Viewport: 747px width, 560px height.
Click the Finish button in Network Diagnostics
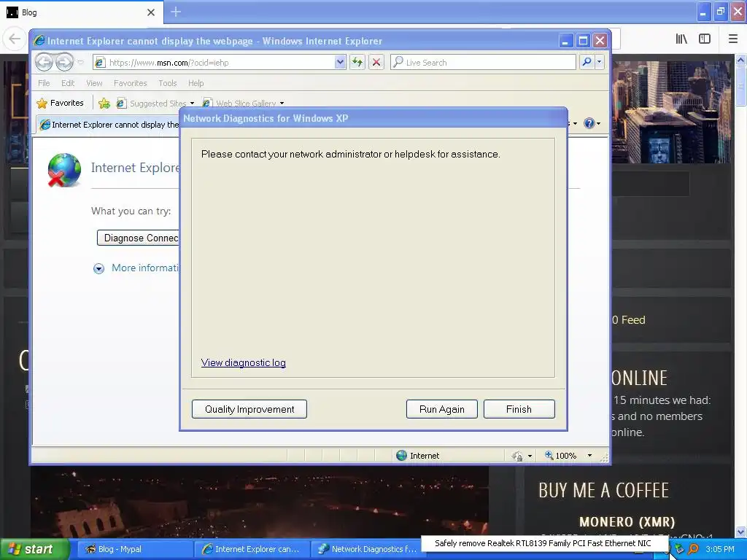click(519, 409)
